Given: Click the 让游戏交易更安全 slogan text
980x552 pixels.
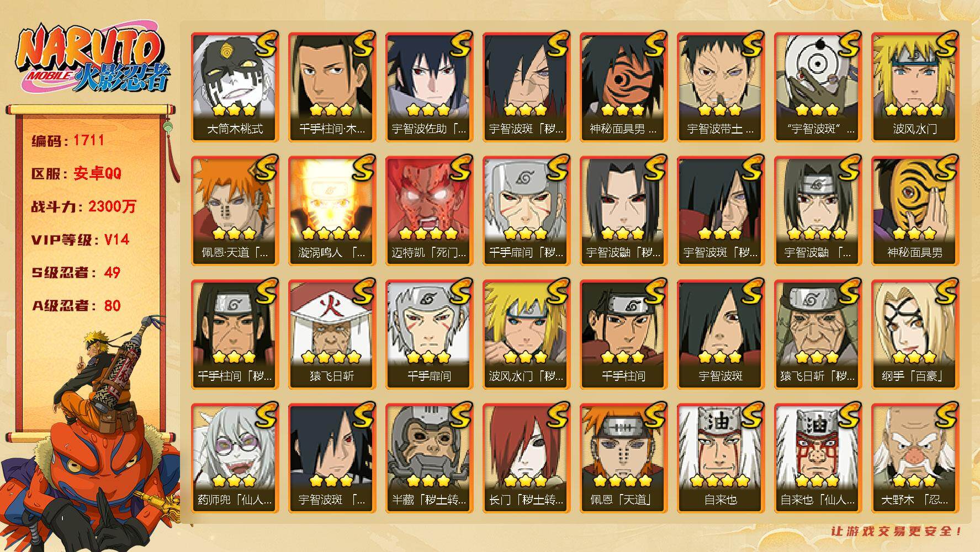Looking at the screenshot, I should tap(897, 531).
